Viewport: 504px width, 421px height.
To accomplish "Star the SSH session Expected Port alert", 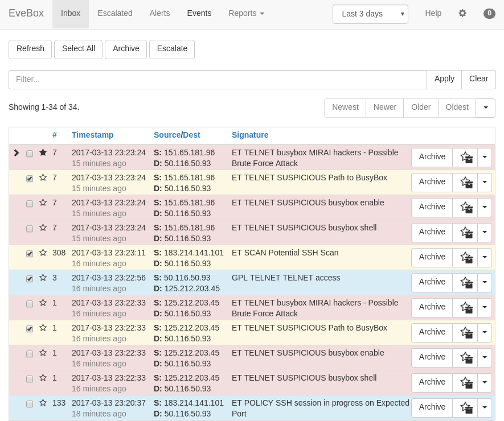I will (43, 403).
